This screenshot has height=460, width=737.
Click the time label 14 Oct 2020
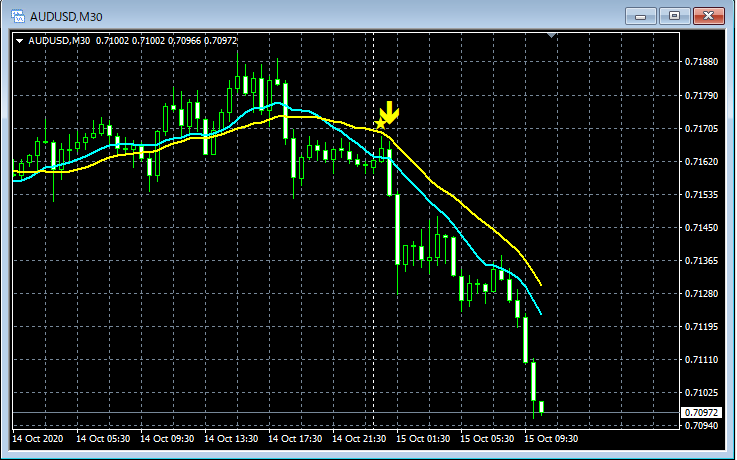click(x=37, y=439)
